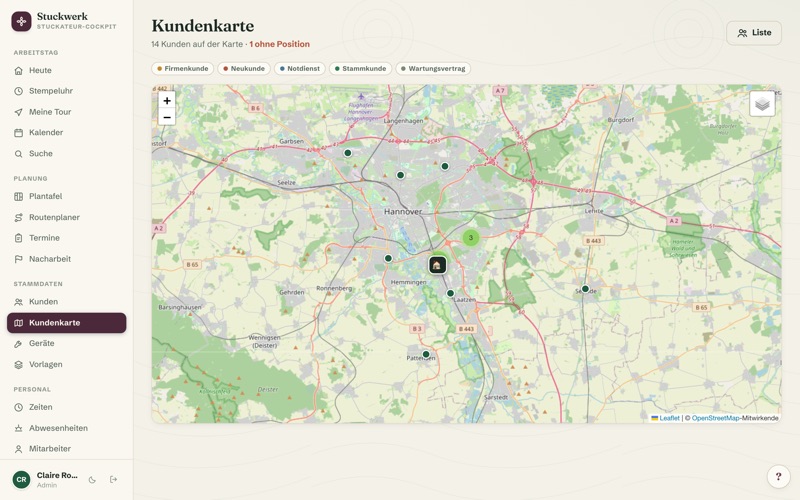Switch to Liste view
800x500 pixels.
(x=754, y=33)
